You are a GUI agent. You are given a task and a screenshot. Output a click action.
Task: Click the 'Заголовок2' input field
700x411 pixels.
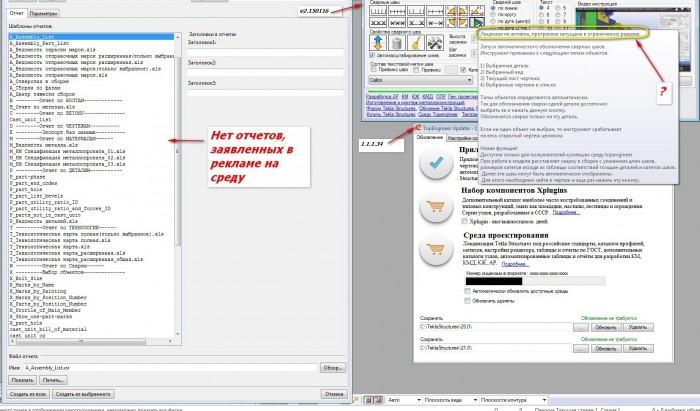pos(265,72)
